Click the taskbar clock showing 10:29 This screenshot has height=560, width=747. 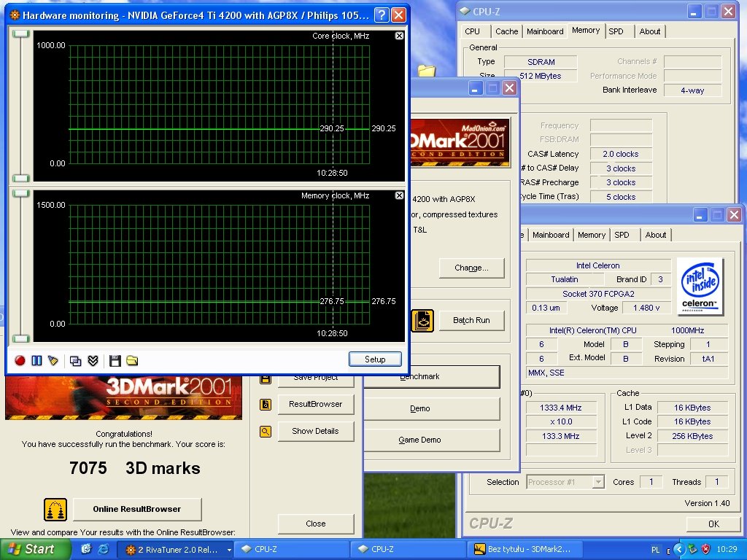[x=727, y=550]
